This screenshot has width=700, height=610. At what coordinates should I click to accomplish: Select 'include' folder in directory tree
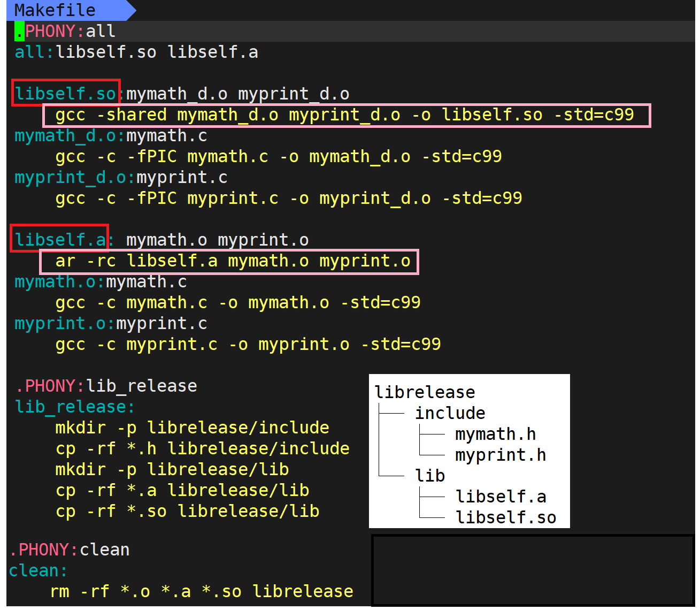450,413
